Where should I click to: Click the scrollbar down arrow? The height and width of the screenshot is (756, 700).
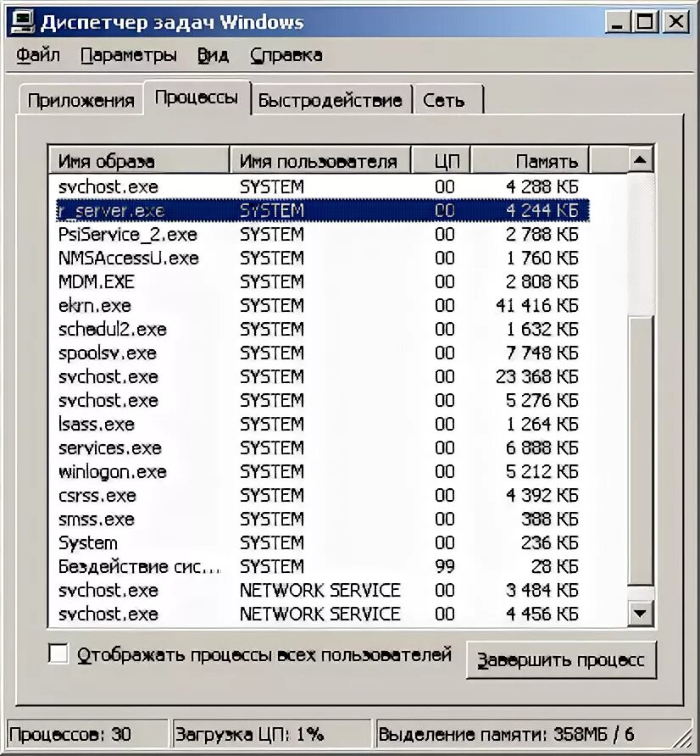[641, 614]
